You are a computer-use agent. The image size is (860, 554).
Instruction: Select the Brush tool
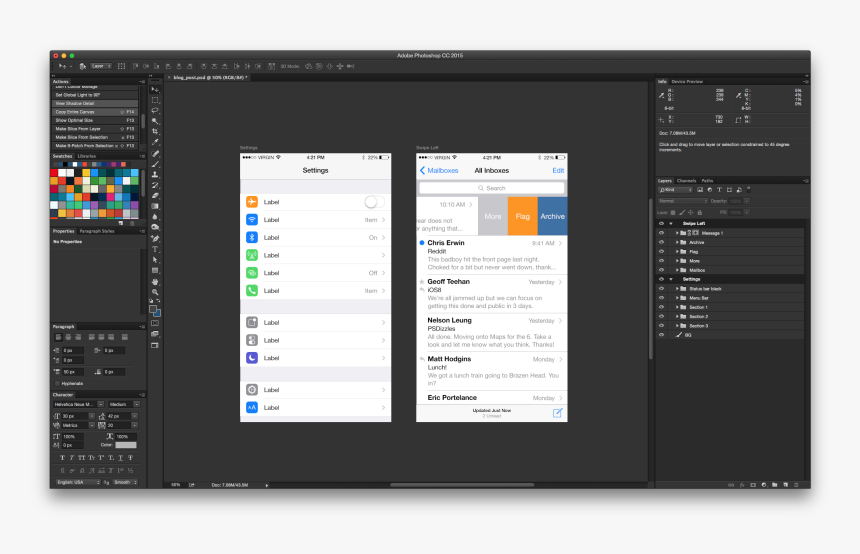coord(155,164)
